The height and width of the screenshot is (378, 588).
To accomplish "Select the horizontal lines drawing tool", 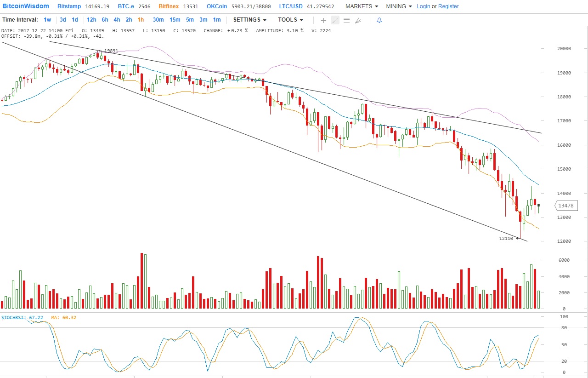I will point(346,20).
